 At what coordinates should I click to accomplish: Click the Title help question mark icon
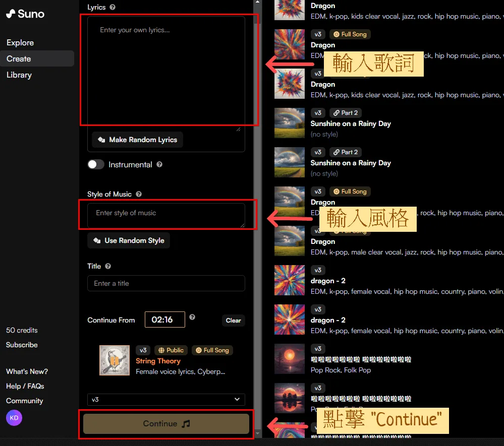(x=108, y=266)
